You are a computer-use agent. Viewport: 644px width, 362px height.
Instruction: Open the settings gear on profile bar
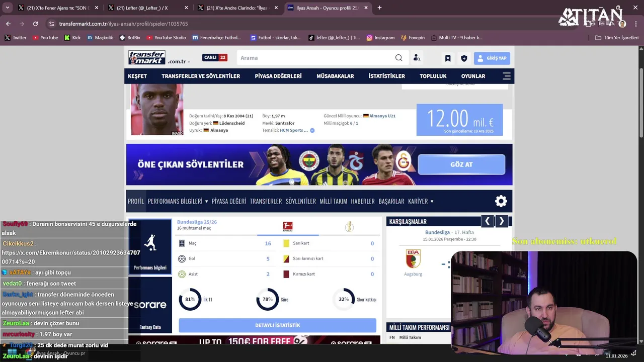(501, 201)
